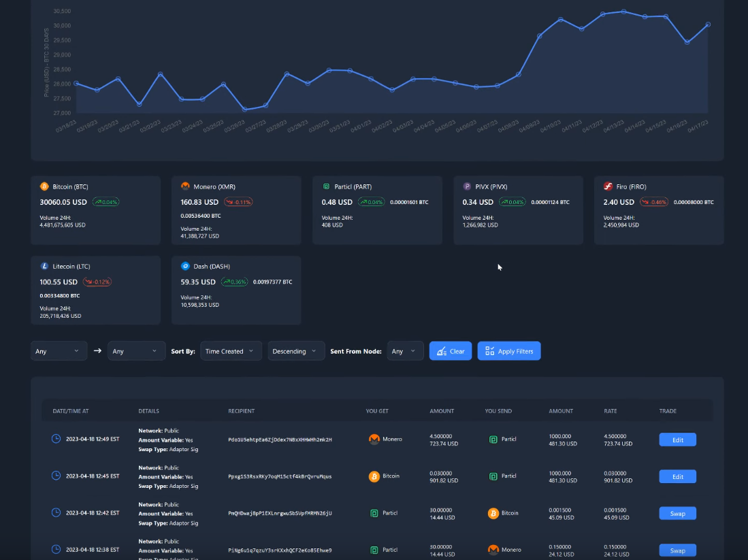The width and height of the screenshot is (748, 560).
Task: Click the 'RATE' column header
Action: pyautogui.click(x=610, y=411)
